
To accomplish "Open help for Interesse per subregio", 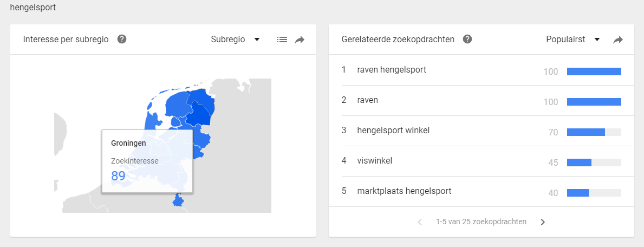I will pos(122,39).
